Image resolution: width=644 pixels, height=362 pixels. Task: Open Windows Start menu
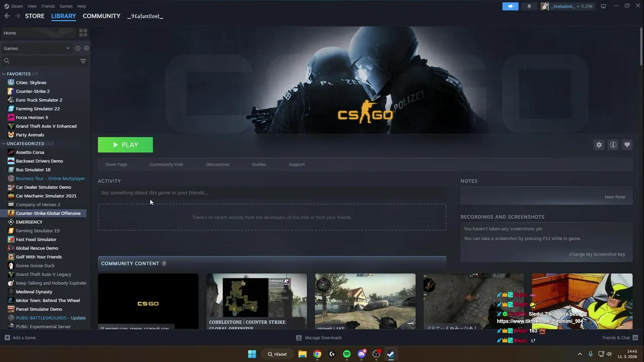(252, 354)
